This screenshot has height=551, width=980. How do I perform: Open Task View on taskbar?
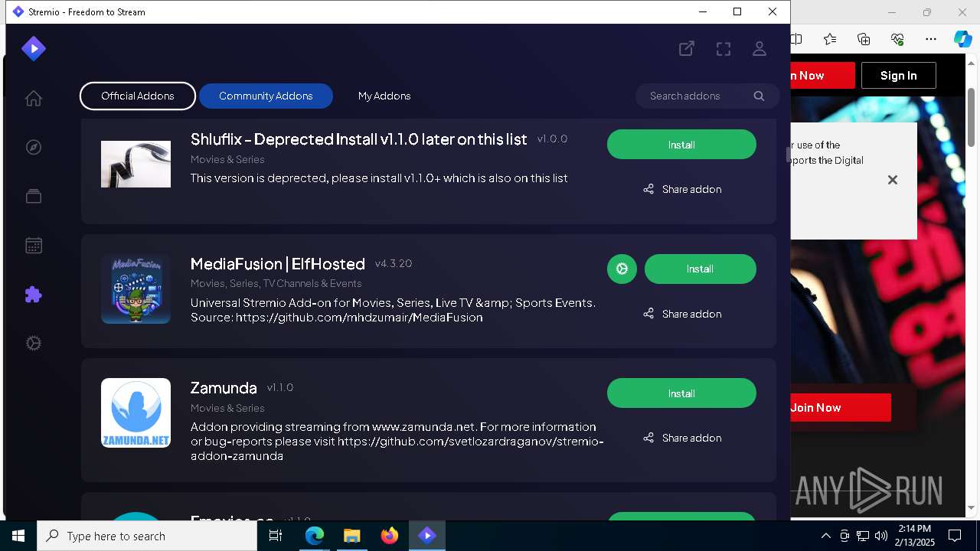tap(276, 536)
